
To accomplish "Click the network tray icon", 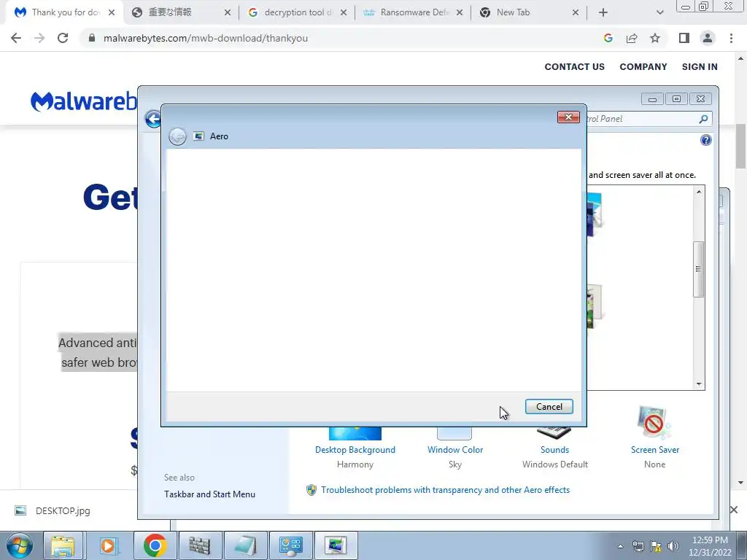I will coord(638,546).
